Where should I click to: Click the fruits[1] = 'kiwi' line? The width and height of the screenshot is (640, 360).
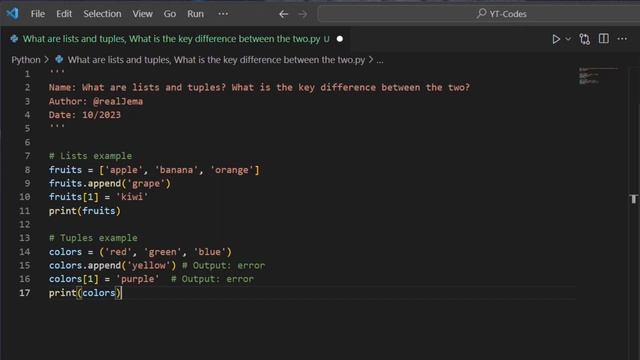(x=98, y=197)
